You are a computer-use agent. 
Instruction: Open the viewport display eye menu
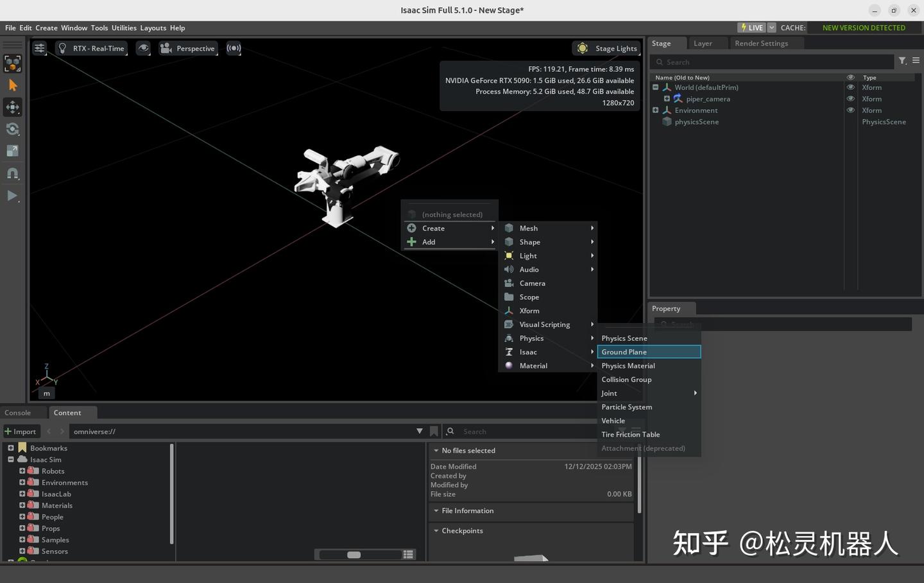(144, 48)
